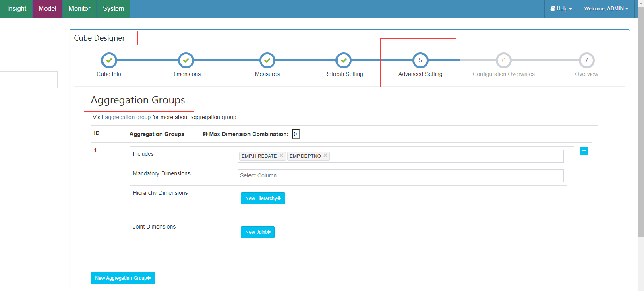Click the Dimensions step checkmark circle

click(x=186, y=60)
